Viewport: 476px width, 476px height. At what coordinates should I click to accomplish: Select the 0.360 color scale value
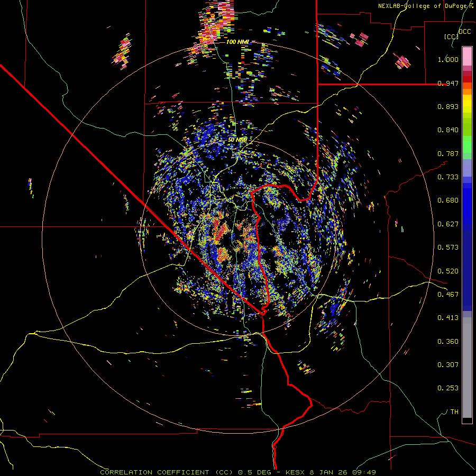pos(448,342)
